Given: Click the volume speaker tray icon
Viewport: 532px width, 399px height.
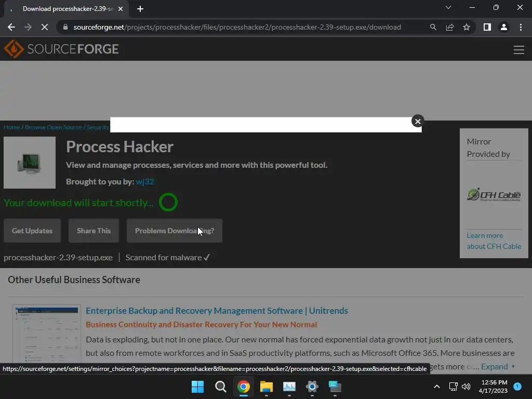Looking at the screenshot, I should 466,387.
